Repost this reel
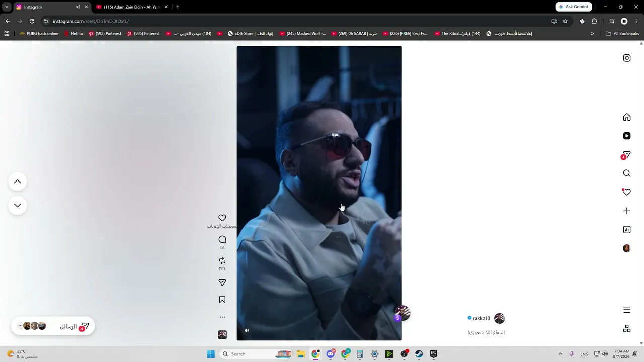The height and width of the screenshot is (362, 644). click(x=222, y=261)
